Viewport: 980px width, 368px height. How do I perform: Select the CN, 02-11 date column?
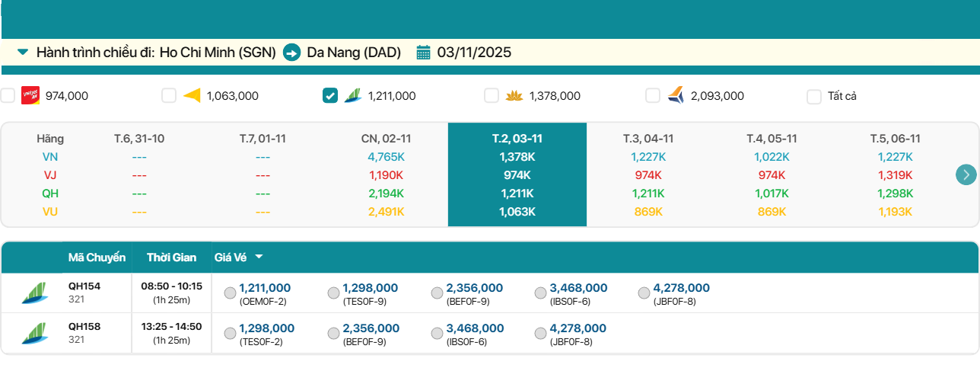[386, 139]
